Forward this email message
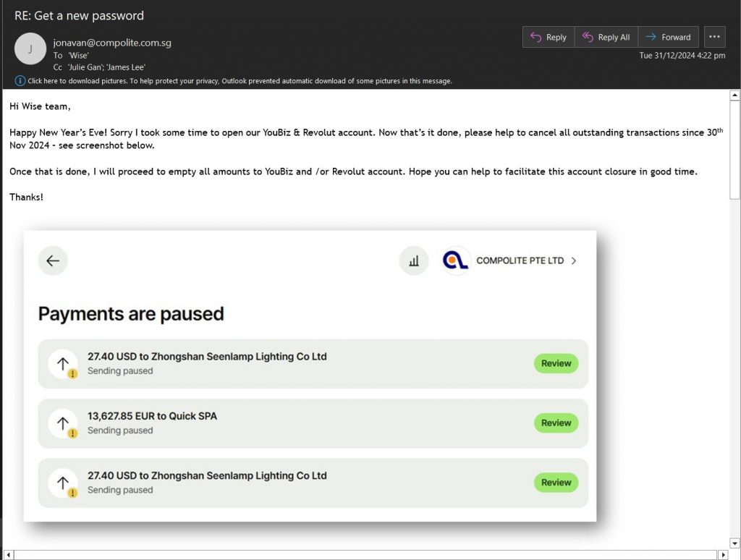 (x=668, y=37)
